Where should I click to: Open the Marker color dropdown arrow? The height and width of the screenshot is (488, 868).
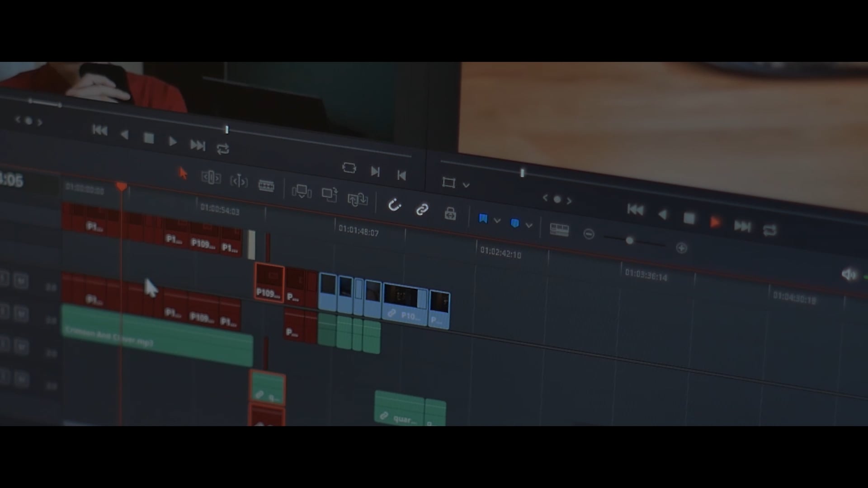coord(529,225)
